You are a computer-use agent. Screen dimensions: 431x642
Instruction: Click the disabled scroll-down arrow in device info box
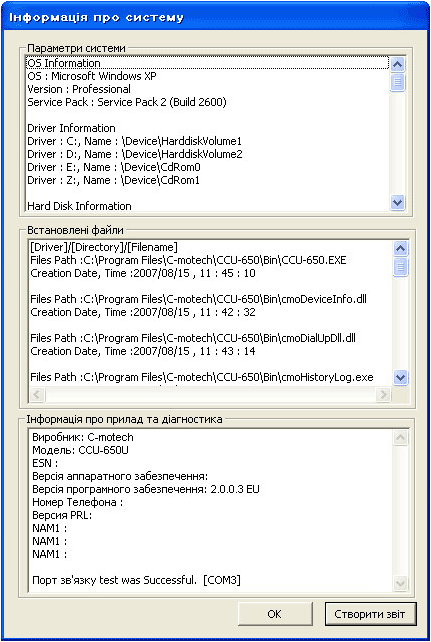[400, 582]
